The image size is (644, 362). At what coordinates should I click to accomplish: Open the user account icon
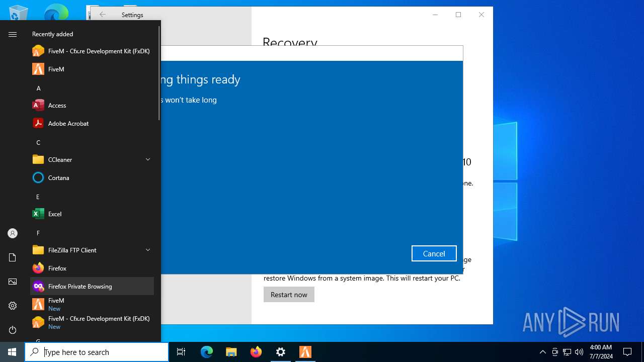(x=13, y=233)
